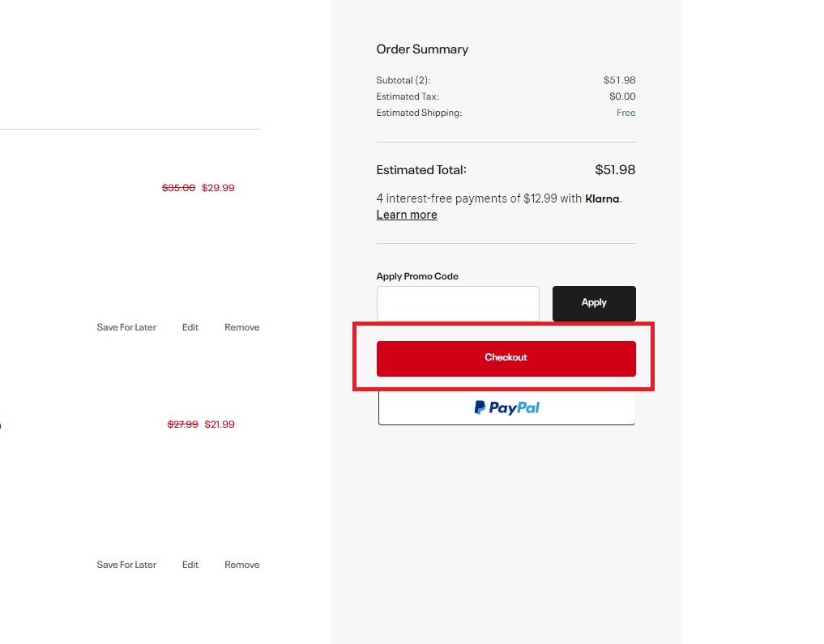The height and width of the screenshot is (644, 824).
Task: Click the crossed-out $35.00 original price
Action: coord(178,188)
